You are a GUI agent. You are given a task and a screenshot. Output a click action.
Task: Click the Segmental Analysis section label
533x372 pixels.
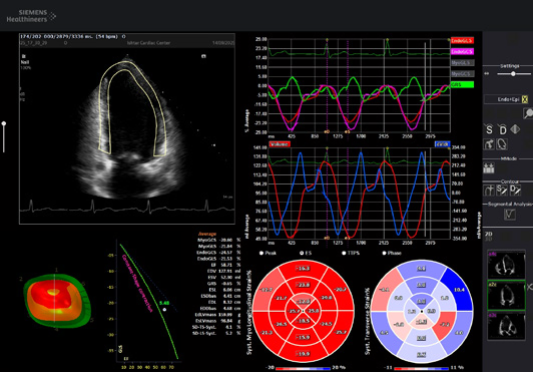click(510, 204)
